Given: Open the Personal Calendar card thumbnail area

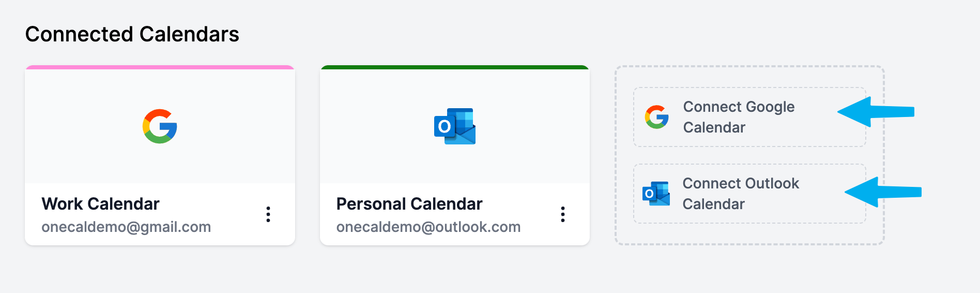Looking at the screenshot, I should 455,126.
